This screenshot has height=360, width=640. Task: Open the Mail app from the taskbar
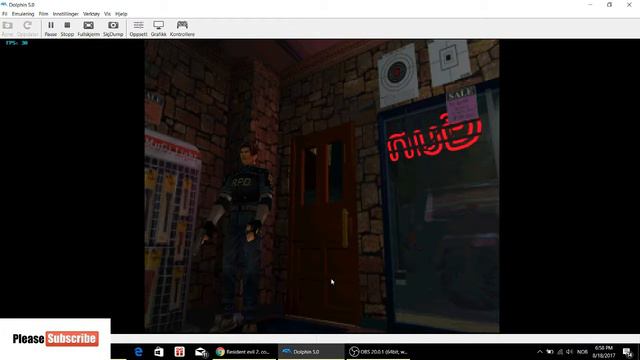(x=201, y=352)
